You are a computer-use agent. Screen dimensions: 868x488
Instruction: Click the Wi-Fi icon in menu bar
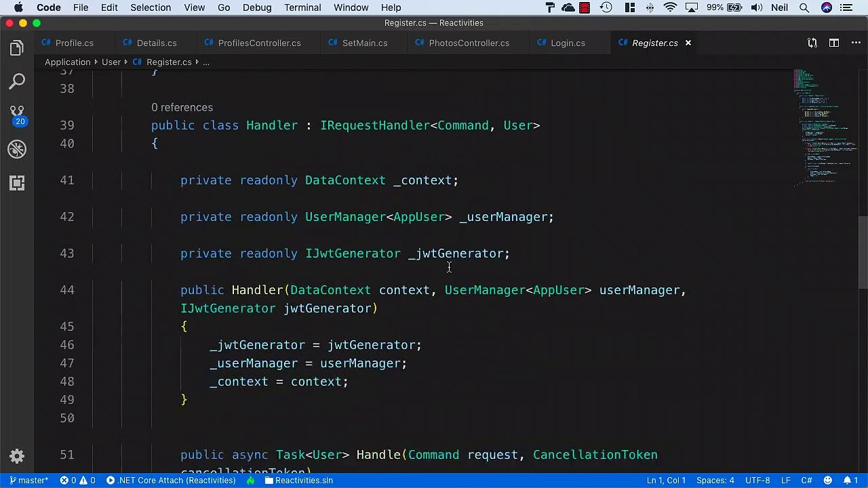tap(670, 7)
